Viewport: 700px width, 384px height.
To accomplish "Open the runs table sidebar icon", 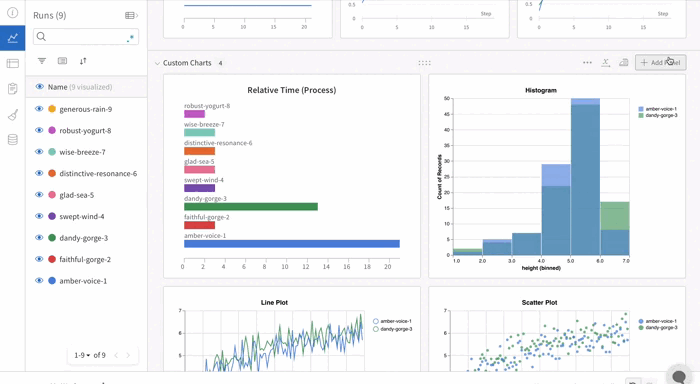I will coord(12,63).
